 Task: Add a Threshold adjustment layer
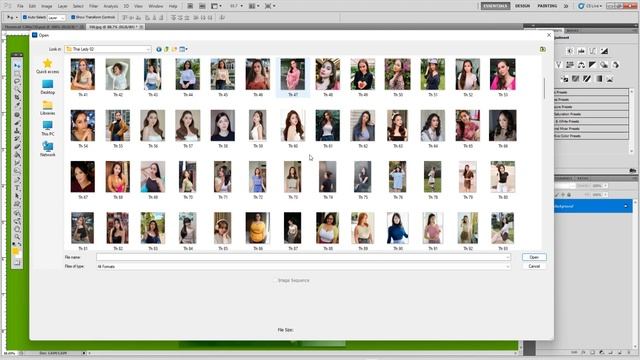tap(587, 79)
